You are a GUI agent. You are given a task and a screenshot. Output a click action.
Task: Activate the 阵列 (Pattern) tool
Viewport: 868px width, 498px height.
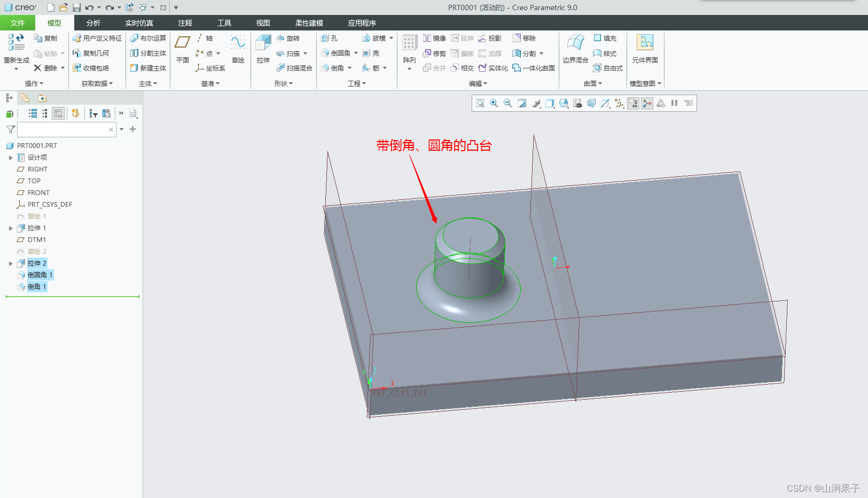pyautogui.click(x=409, y=48)
